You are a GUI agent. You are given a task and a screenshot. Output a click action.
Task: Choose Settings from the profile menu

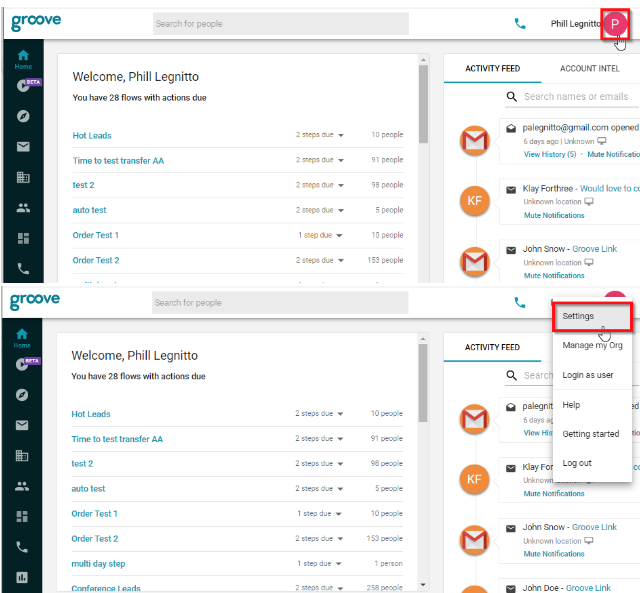[592, 316]
